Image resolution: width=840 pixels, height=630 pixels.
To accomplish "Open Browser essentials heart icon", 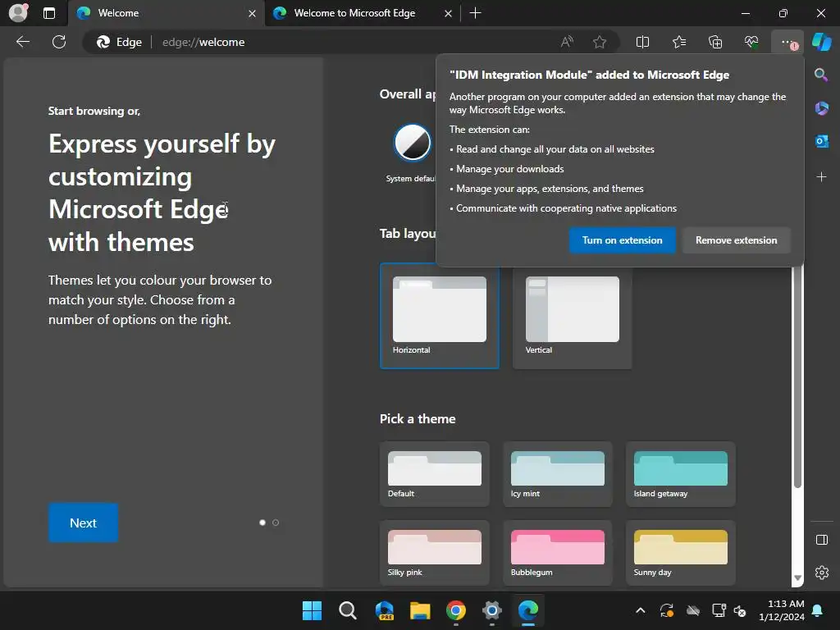I will (751, 42).
